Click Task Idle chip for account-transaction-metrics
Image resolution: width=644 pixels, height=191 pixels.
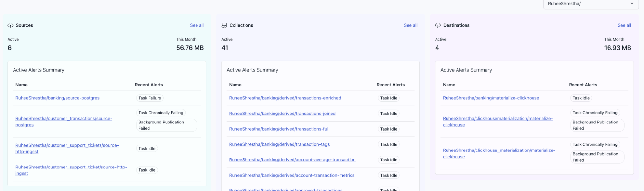click(389, 175)
